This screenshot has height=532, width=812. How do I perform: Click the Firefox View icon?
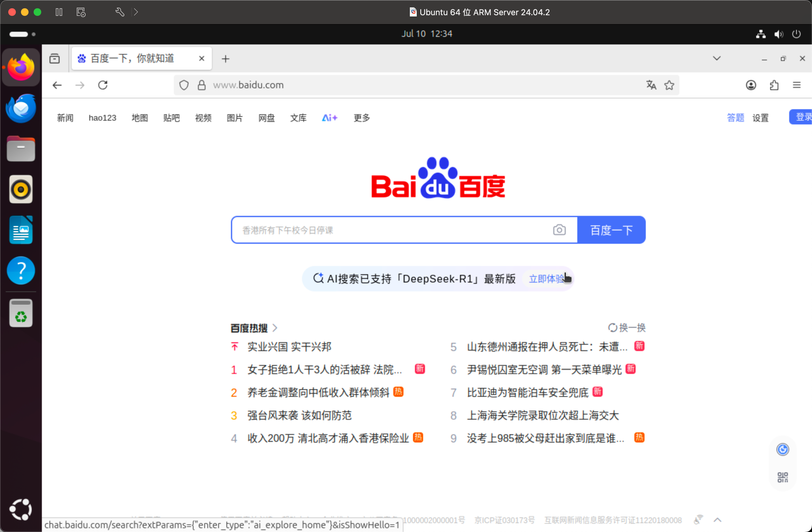pos(55,58)
